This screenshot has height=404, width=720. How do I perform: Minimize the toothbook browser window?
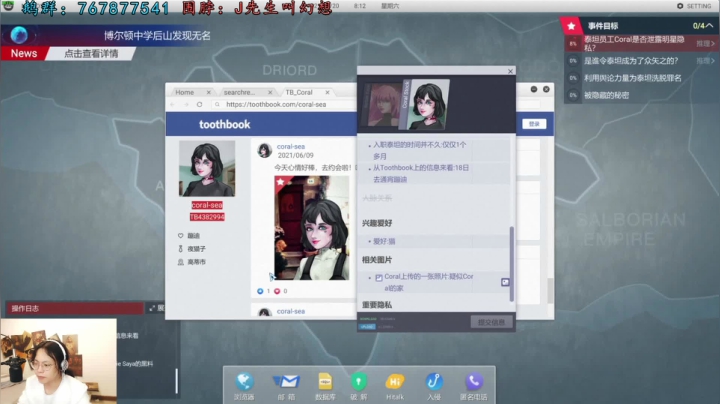coord(534,89)
